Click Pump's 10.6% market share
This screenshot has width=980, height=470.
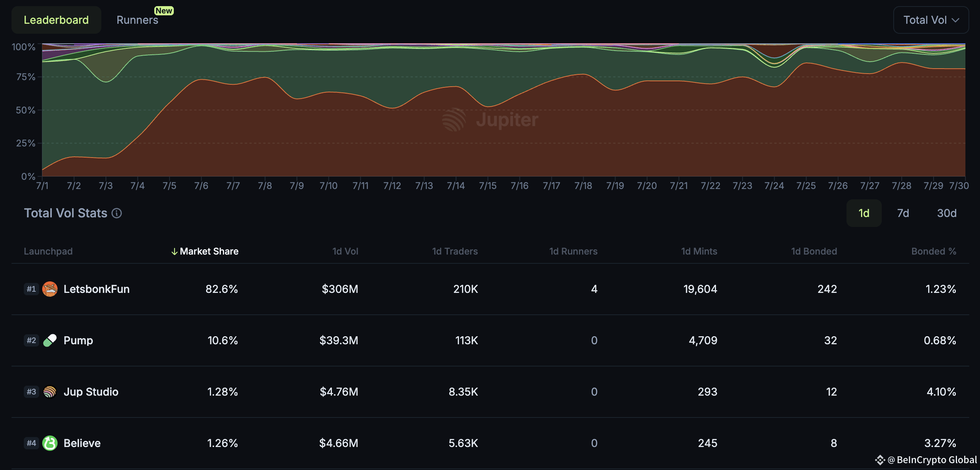(x=223, y=340)
